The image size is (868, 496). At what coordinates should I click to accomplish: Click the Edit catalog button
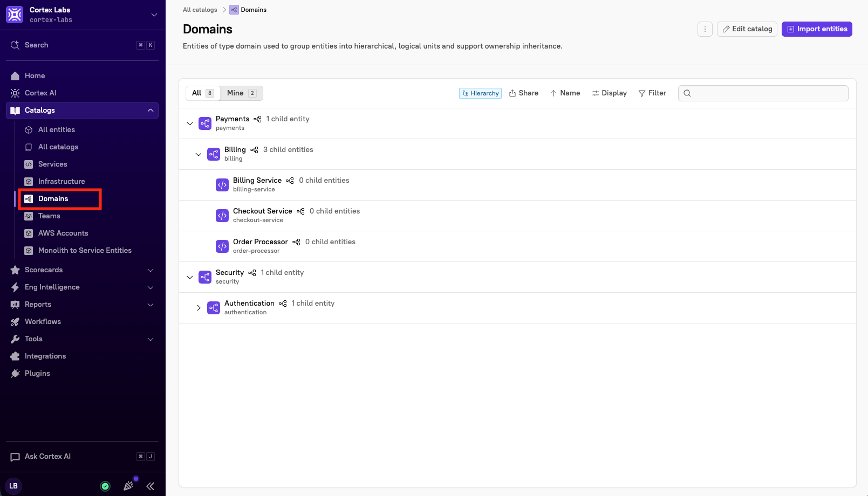point(747,29)
